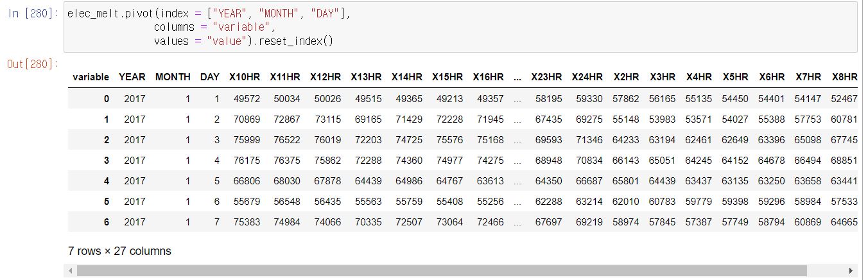Viewport: 868px width, 280px height.
Task: Click the ellipsis column header
Action: [517, 77]
